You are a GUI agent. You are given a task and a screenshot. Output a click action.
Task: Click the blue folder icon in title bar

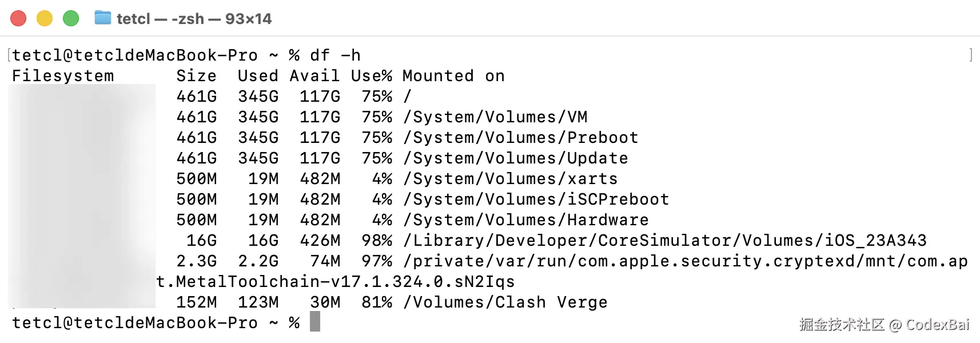(103, 18)
